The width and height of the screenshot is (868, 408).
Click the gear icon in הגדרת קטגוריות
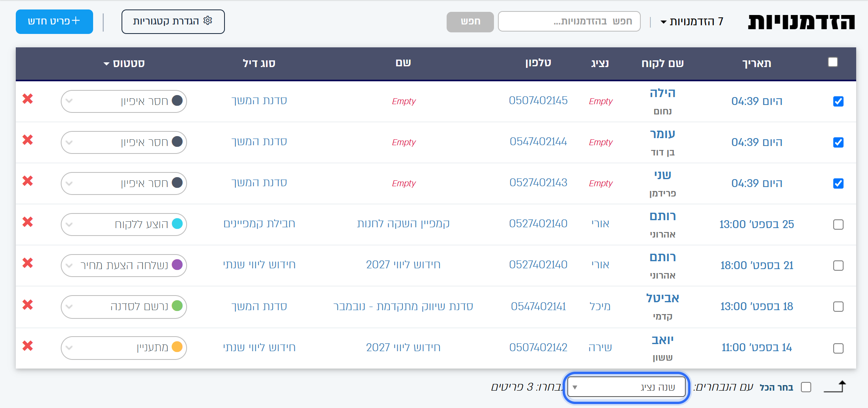tap(208, 21)
